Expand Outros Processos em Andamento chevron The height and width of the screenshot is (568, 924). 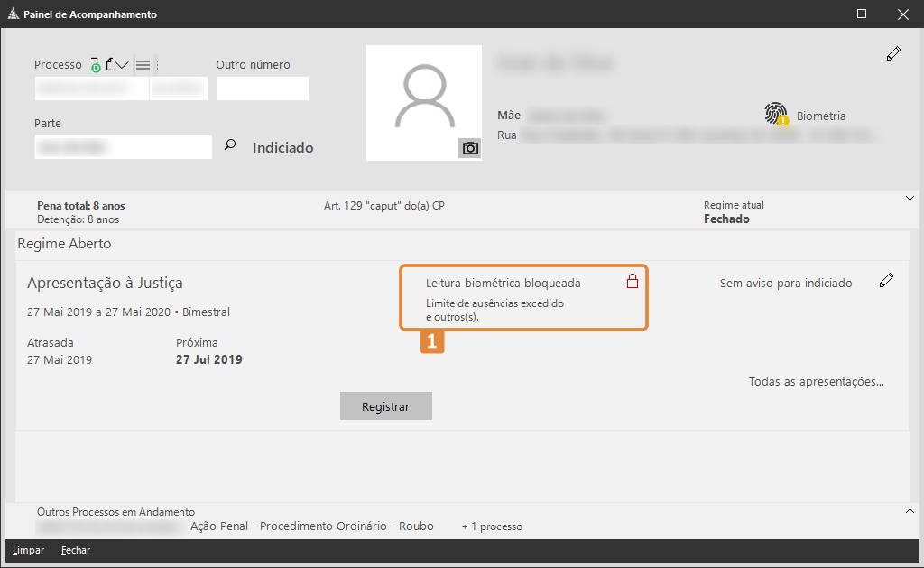[910, 511]
